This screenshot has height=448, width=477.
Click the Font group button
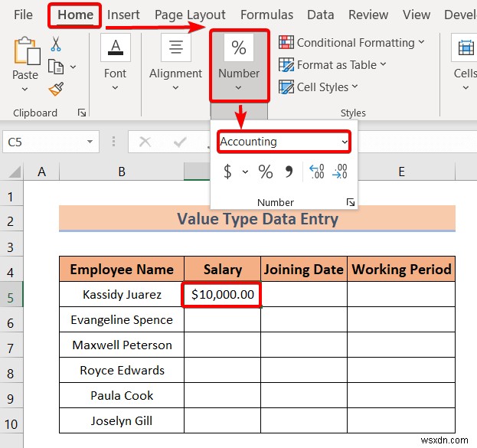[115, 62]
